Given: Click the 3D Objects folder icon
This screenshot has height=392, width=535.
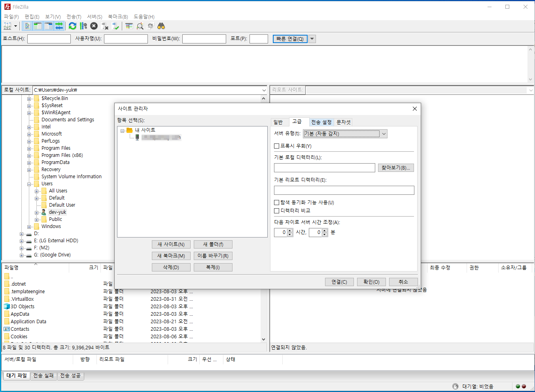Looking at the screenshot, I should pyautogui.click(x=7, y=306).
